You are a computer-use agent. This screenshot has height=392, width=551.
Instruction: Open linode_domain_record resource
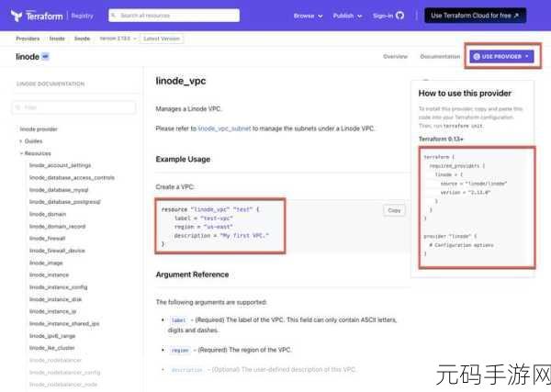57,226
